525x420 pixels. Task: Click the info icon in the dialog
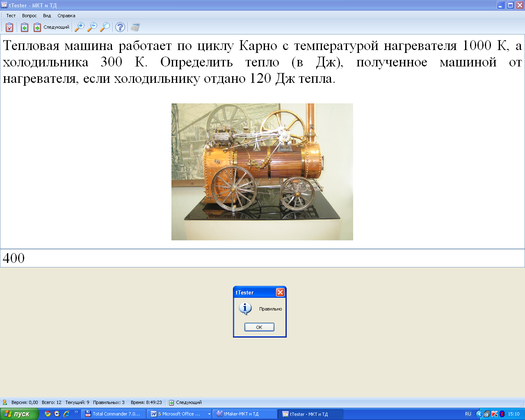[245, 308]
